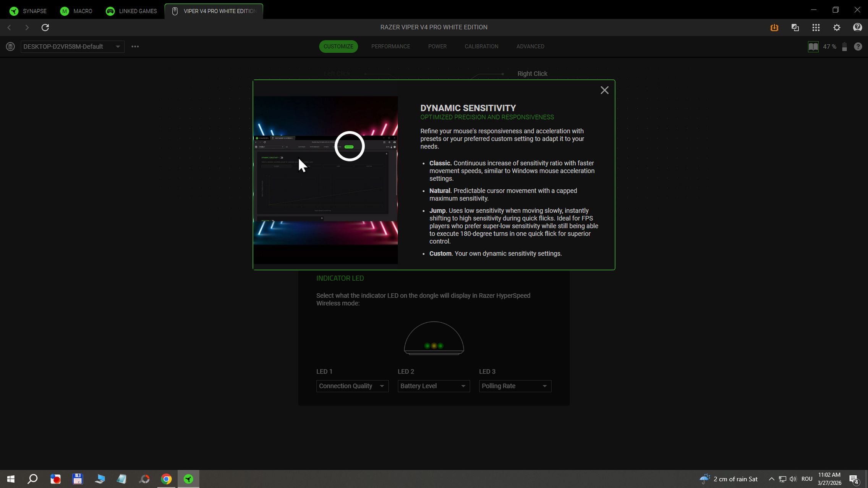Viewport: 868px width, 488px height.
Task: Click the question mark help icon
Action: [x=858, y=47]
